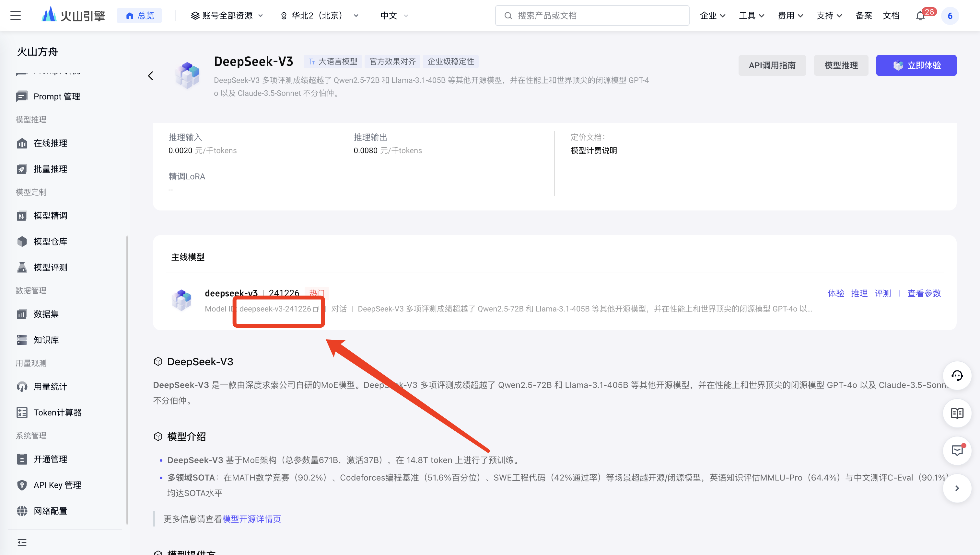Image resolution: width=980 pixels, height=555 pixels.
Task: Click the 0.0080 元/千tokens output price
Action: tap(388, 151)
